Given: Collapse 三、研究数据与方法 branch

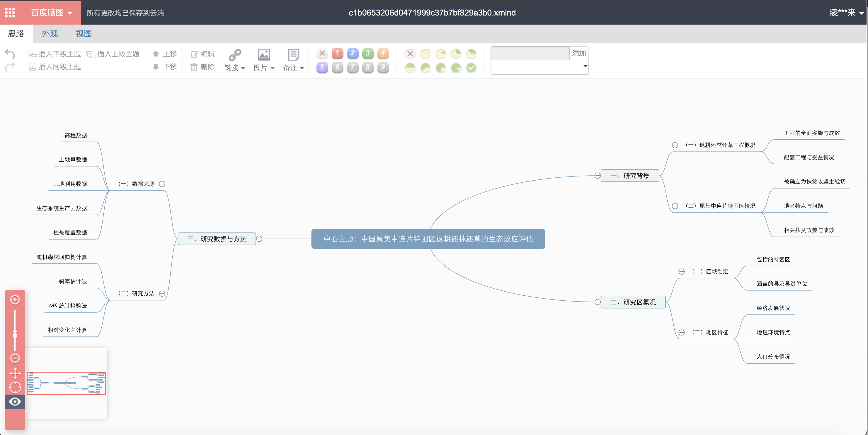Looking at the screenshot, I should coord(259,239).
